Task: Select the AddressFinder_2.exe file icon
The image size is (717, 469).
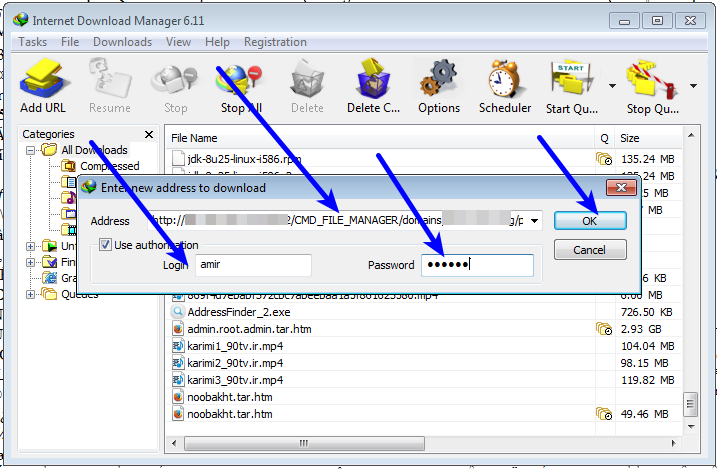Action: point(178,312)
